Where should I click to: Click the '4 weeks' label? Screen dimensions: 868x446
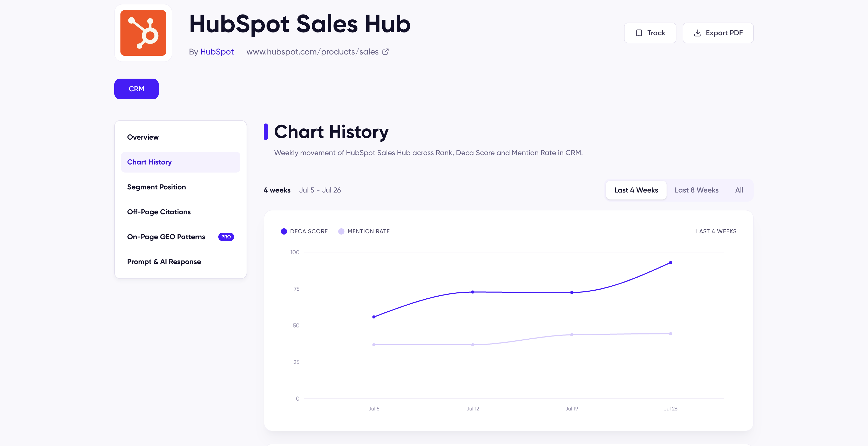tap(277, 190)
